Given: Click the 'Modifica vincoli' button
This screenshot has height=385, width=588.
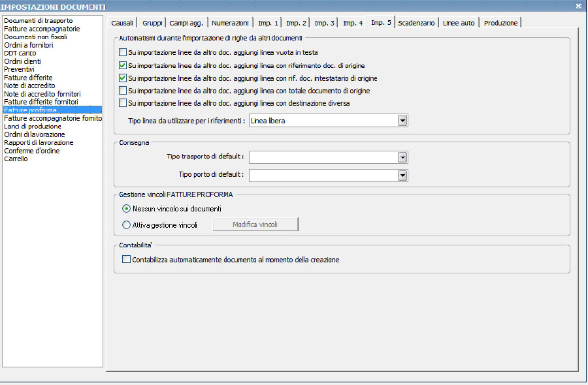Looking at the screenshot, I should pyautogui.click(x=255, y=224).
